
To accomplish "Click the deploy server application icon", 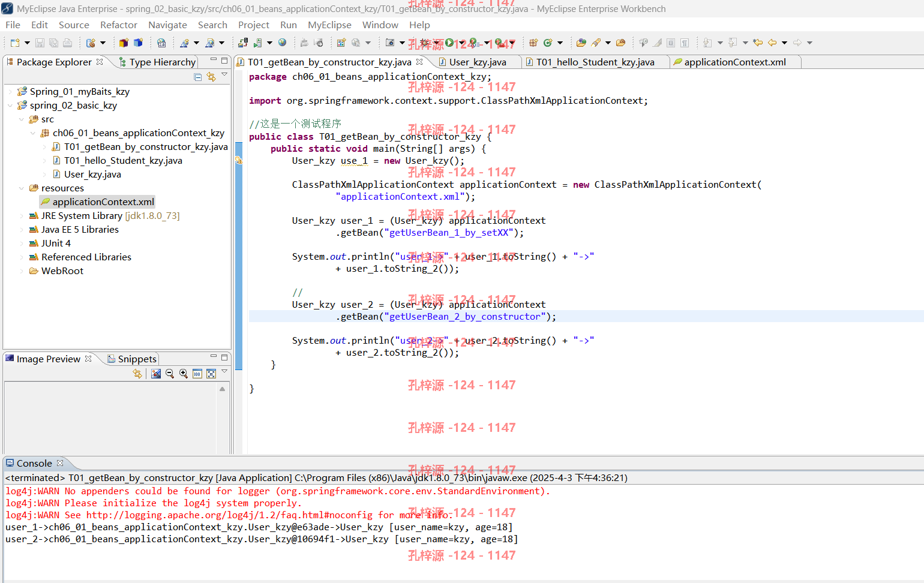I will pyautogui.click(x=243, y=43).
